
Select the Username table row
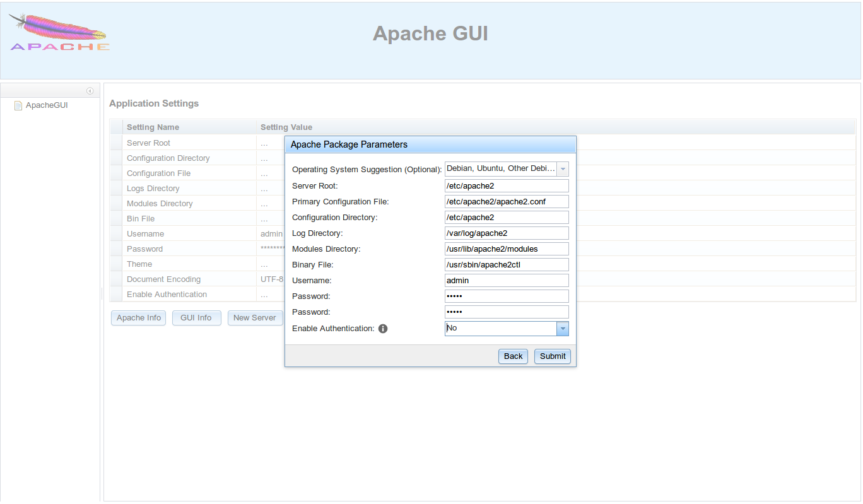pos(483,234)
